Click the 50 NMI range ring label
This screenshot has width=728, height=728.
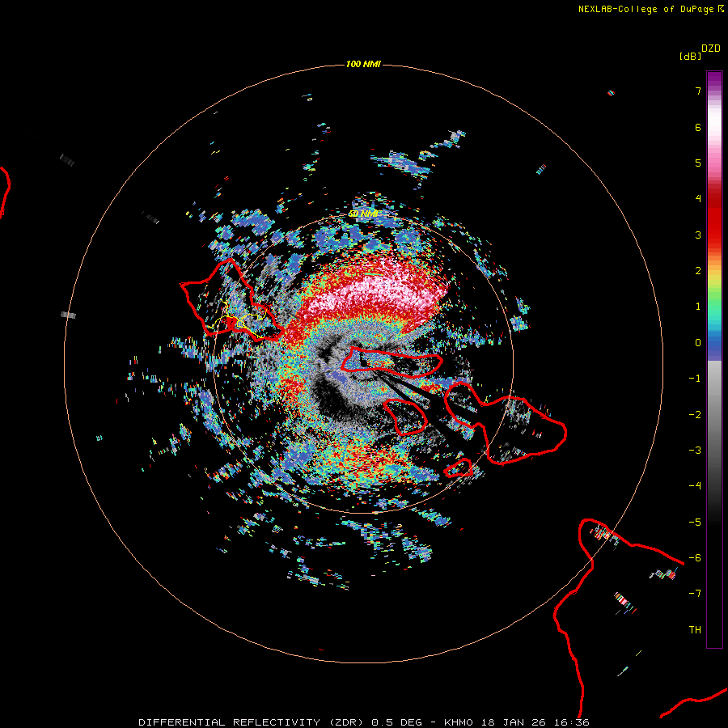pyautogui.click(x=363, y=214)
